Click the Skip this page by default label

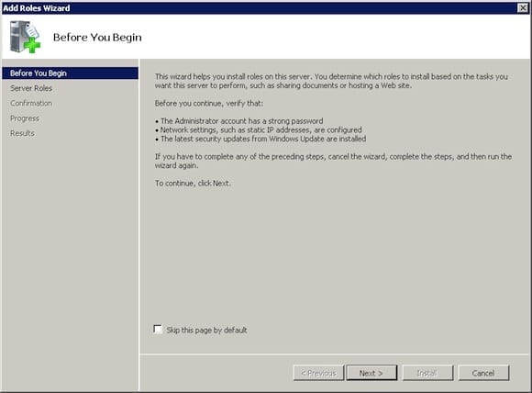[206, 330]
